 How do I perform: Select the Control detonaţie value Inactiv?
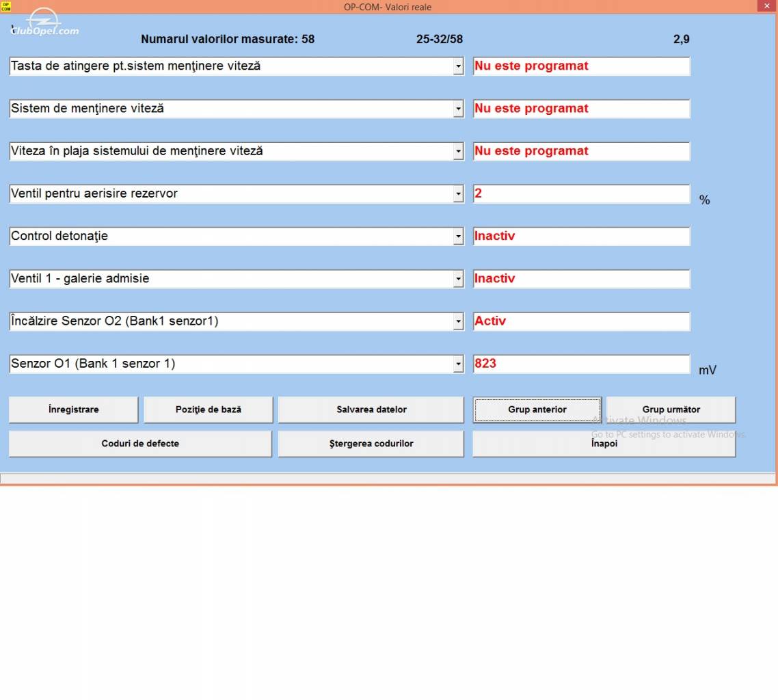coord(581,237)
